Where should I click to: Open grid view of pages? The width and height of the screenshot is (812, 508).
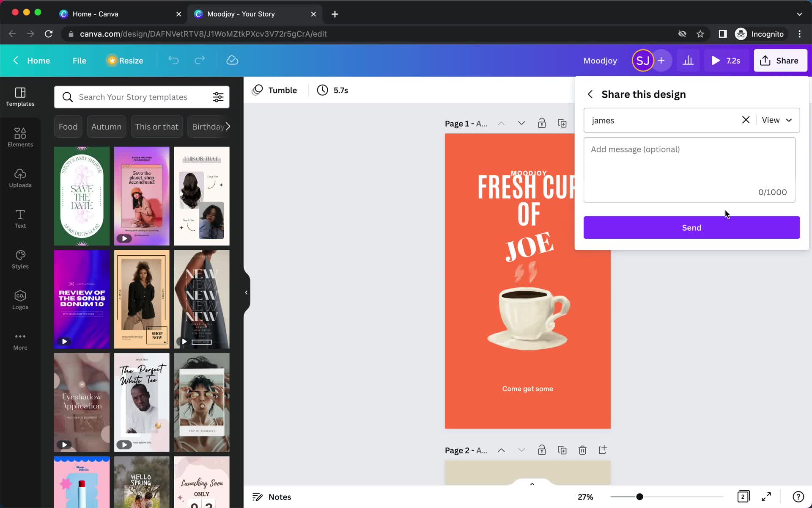[x=743, y=497]
